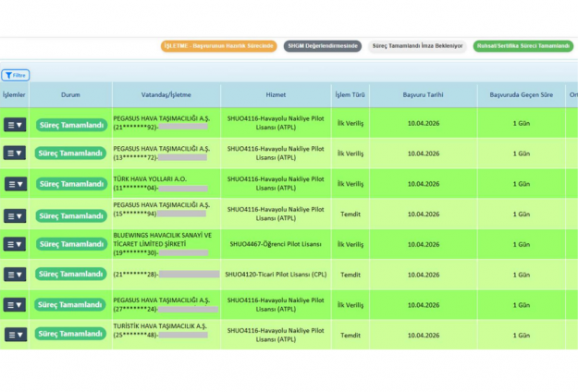Open actions menu for Turistik Hava Taşımacılık row

(15, 334)
